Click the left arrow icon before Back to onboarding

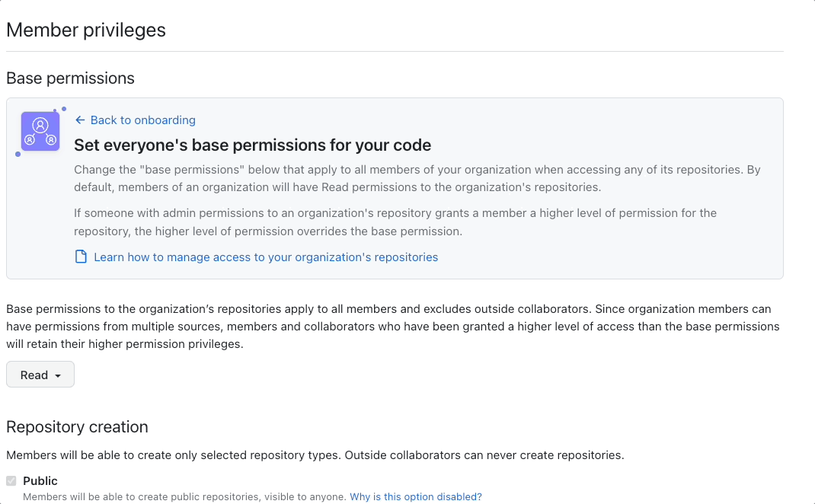click(79, 120)
